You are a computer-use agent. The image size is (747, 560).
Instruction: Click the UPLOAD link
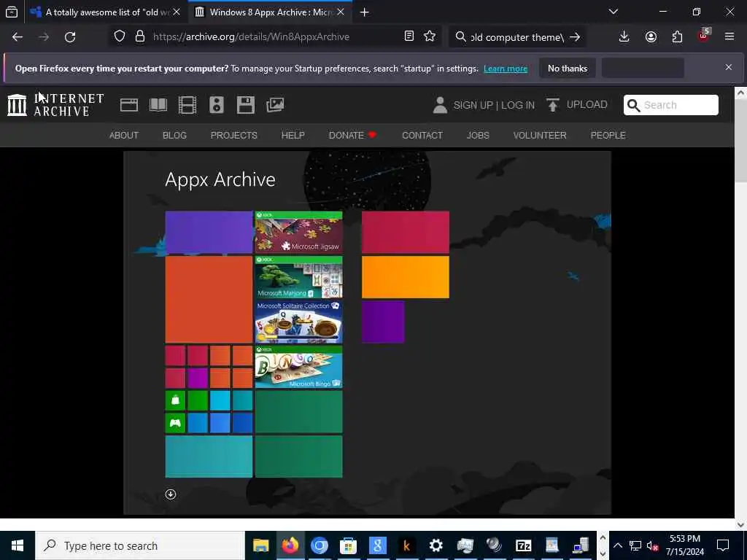click(587, 105)
